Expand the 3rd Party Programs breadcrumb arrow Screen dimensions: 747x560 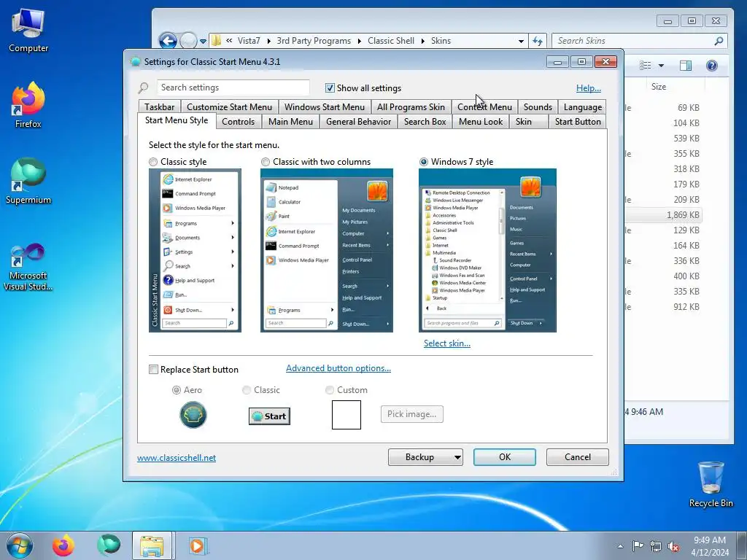tap(359, 42)
